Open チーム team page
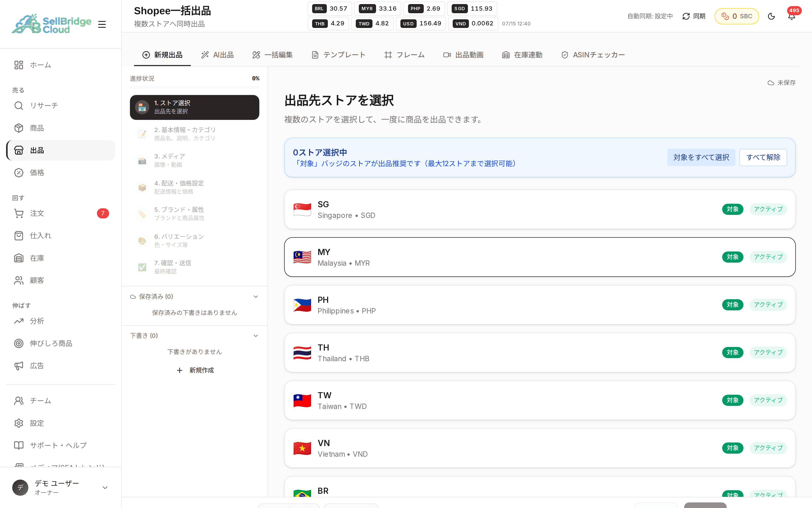Viewport: 812px width, 508px height. [x=61, y=401]
